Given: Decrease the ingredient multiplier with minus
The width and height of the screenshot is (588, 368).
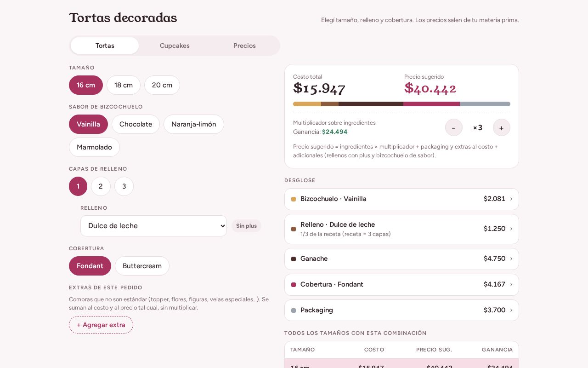Looking at the screenshot, I should click(454, 127).
